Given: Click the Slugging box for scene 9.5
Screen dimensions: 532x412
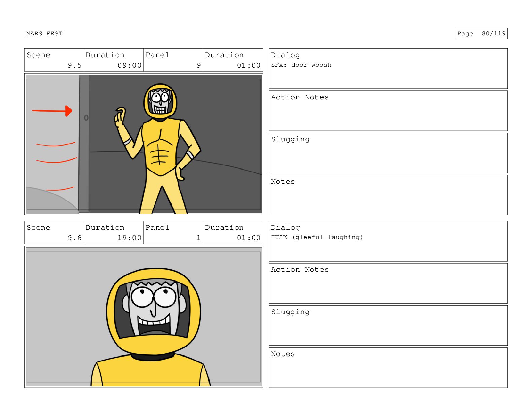Looking at the screenshot, I should pyautogui.click(x=388, y=153).
